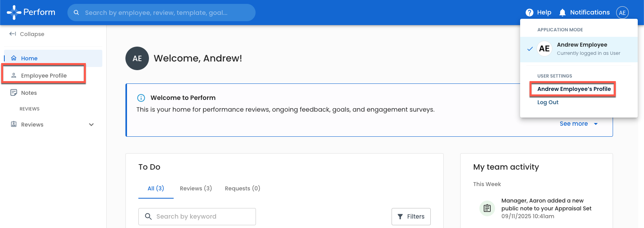The height and width of the screenshot is (228, 644).
Task: Click the Log Out link
Action: pos(548,102)
